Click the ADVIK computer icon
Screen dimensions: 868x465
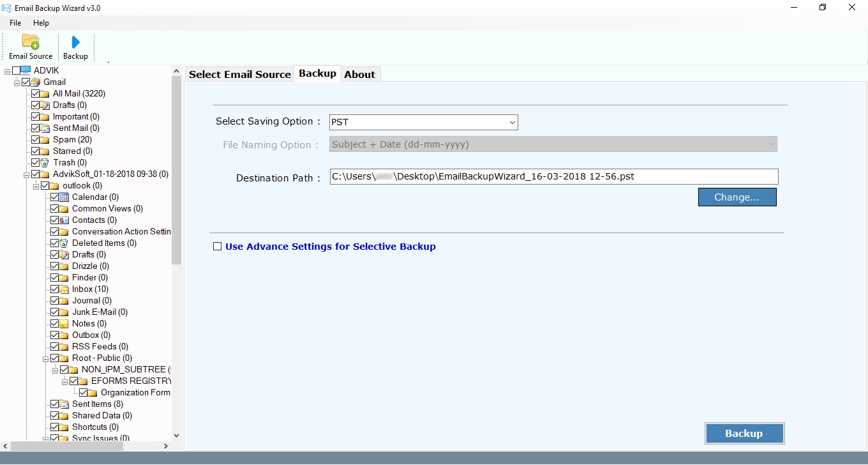pyautogui.click(x=26, y=70)
